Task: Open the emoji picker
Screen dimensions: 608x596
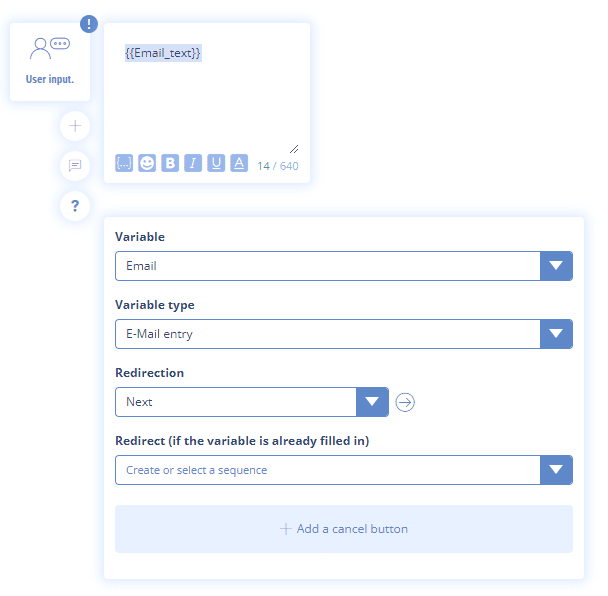Action: point(147,163)
